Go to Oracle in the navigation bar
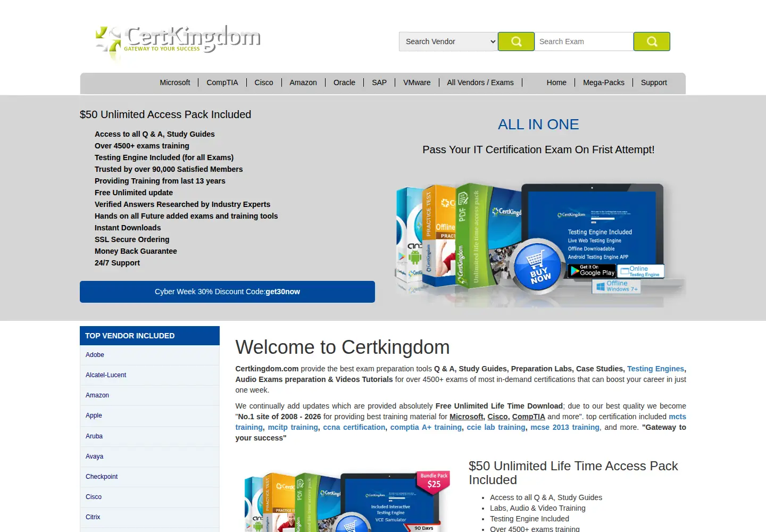This screenshot has height=532, width=766. [x=344, y=82]
